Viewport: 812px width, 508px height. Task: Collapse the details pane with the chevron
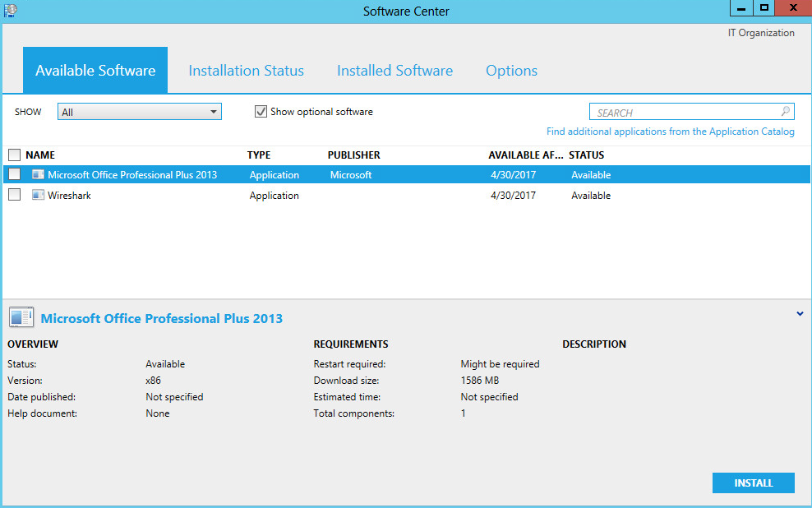800,314
